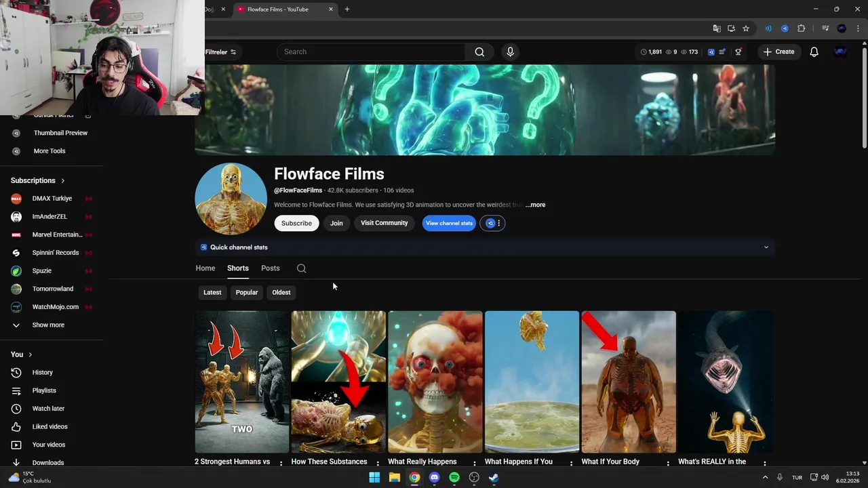Click the YouTube search magnifier button
Viewport: 868px width, 488px height.
[x=479, y=52]
